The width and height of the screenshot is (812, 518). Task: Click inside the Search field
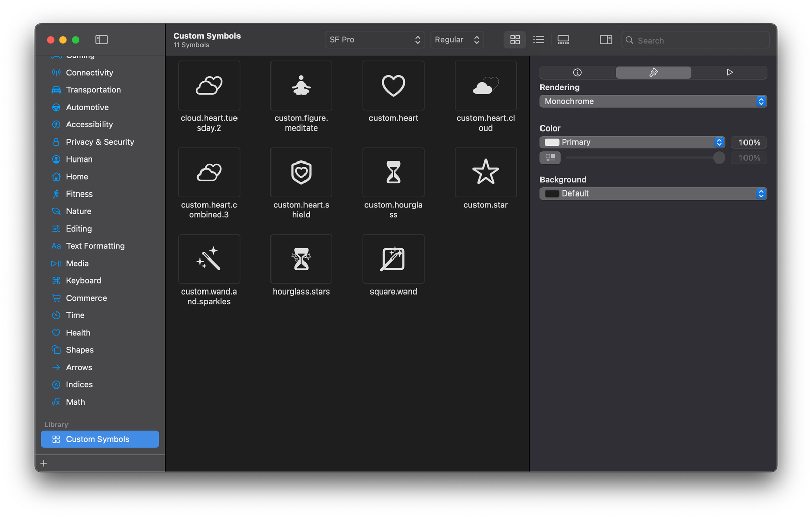(695, 40)
